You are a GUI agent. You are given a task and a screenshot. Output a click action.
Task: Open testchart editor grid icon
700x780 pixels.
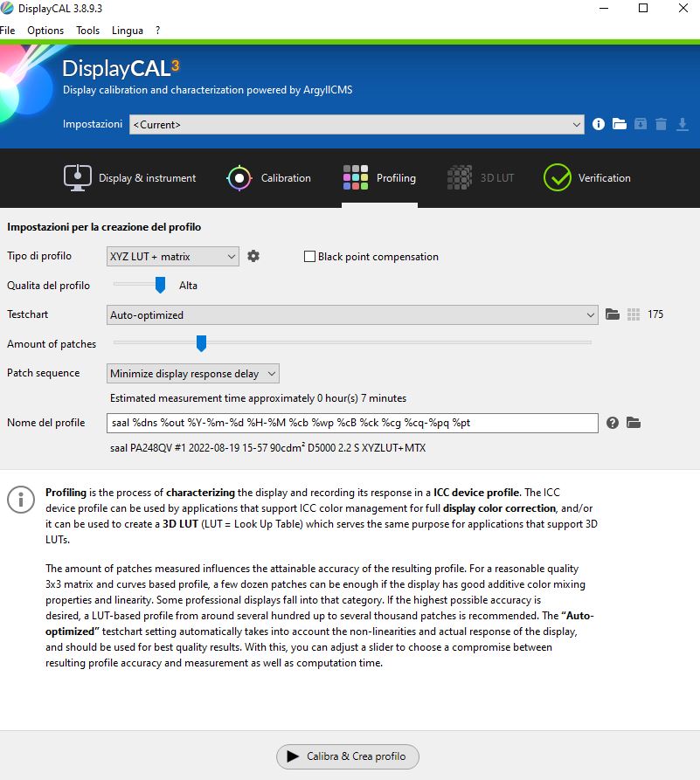(634, 314)
